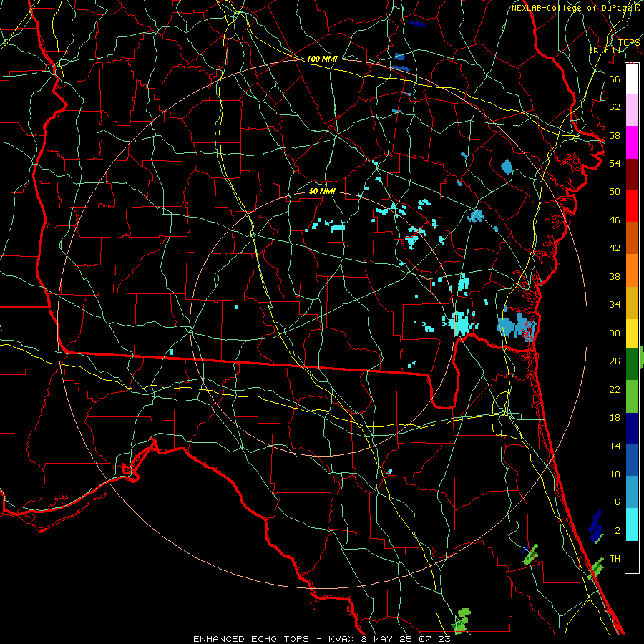Click the light green legend swatch
Image resolution: width=644 pixels, height=644 pixels.
[x=632, y=396]
